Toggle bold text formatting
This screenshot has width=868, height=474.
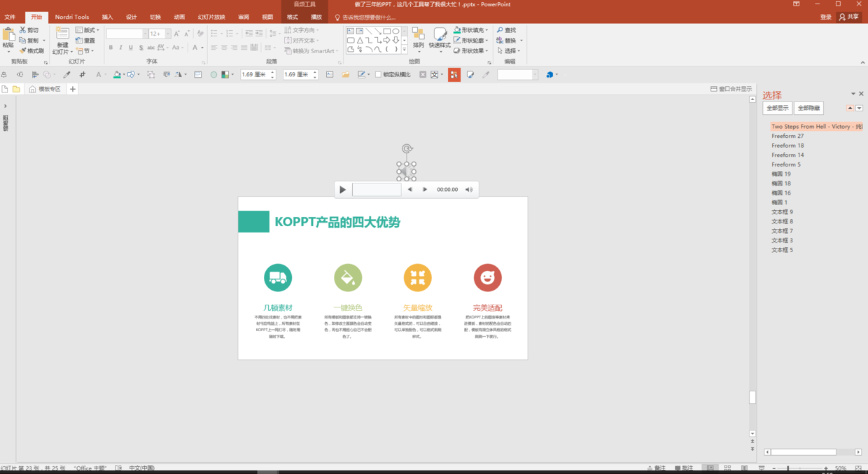111,48
